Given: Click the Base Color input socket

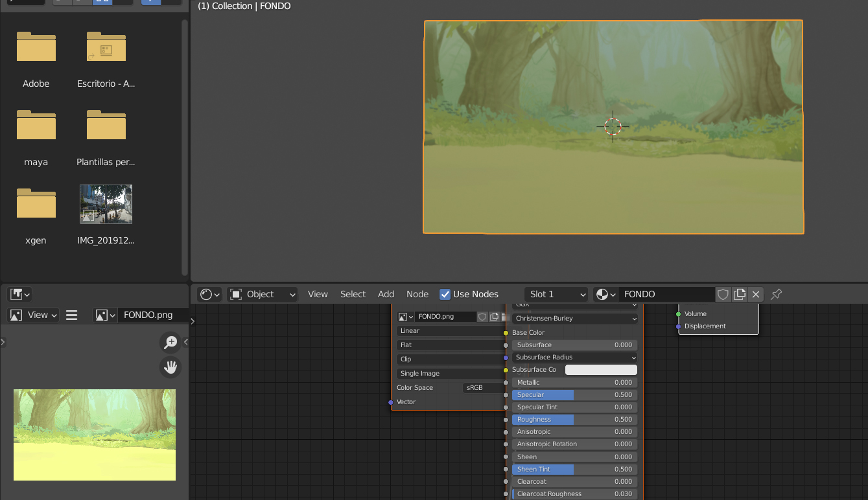Looking at the screenshot, I should click(506, 333).
